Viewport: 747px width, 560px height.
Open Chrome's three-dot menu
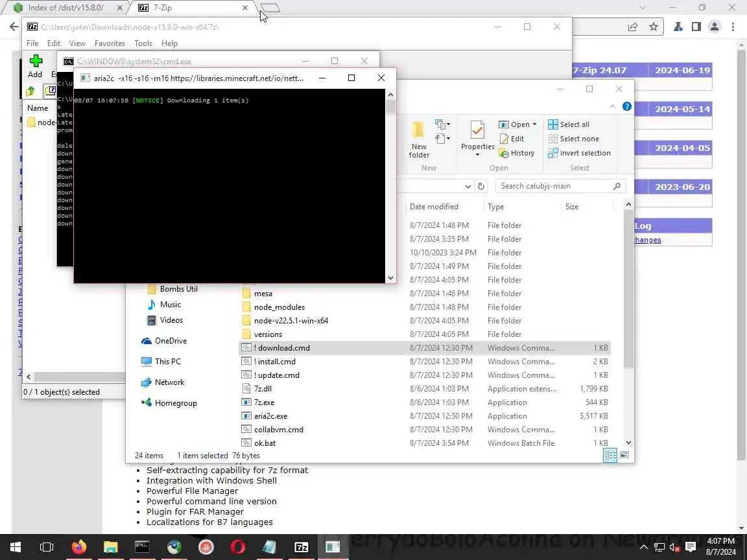[733, 27]
